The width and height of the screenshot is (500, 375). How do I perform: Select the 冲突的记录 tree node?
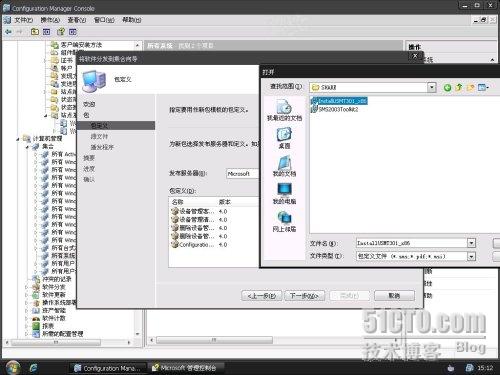[x=52, y=279]
